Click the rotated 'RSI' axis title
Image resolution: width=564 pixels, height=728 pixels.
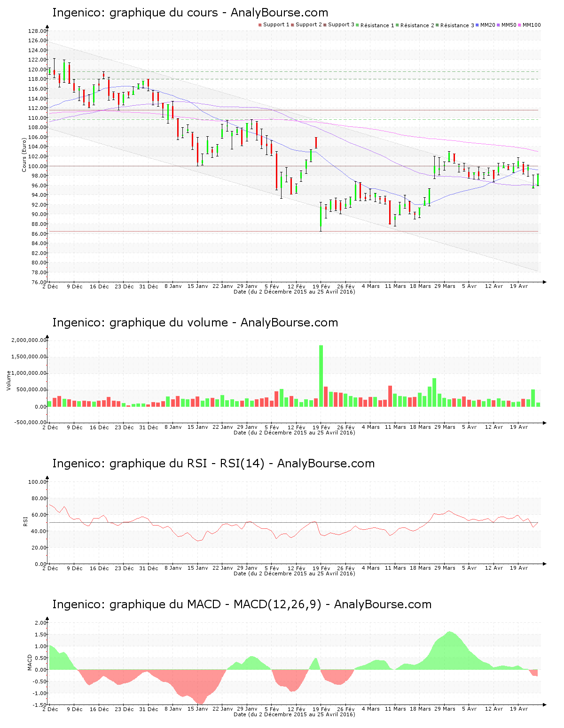(26, 521)
